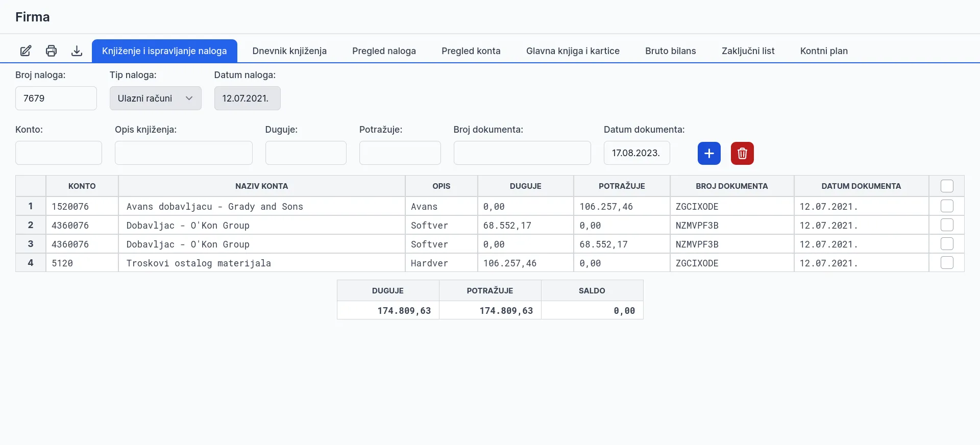Open Bruto bilans tab
The height and width of the screenshot is (445, 980).
[671, 51]
